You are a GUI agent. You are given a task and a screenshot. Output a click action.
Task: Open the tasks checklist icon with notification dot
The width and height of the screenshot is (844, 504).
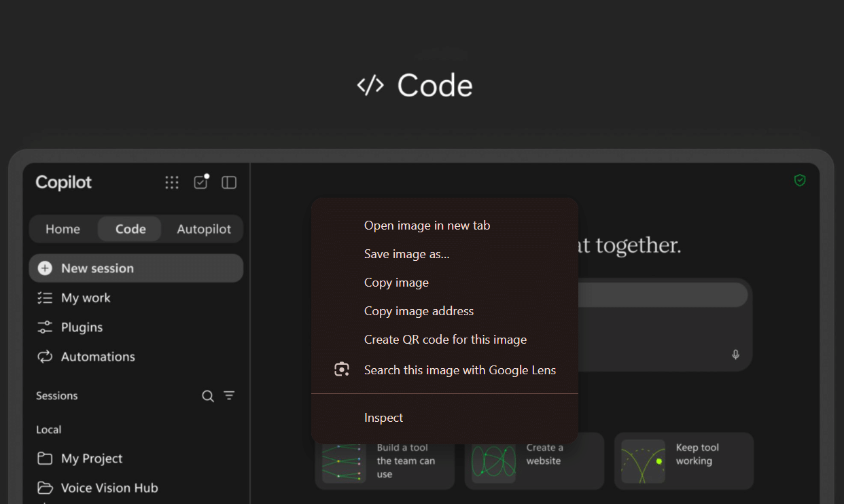point(201,181)
